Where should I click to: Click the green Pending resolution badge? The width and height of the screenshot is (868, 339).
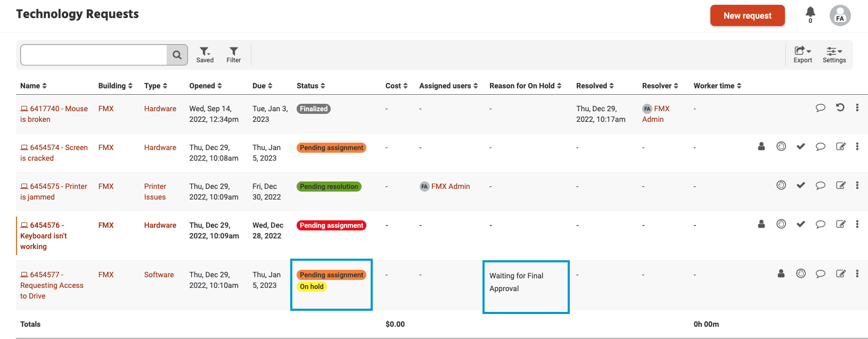(329, 186)
